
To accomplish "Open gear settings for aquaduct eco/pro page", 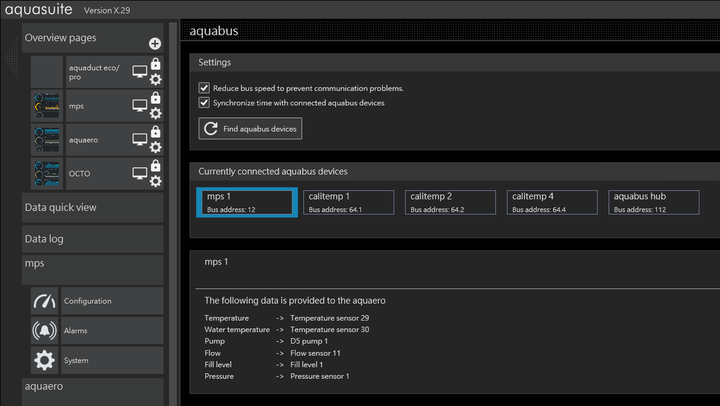I will (156, 79).
